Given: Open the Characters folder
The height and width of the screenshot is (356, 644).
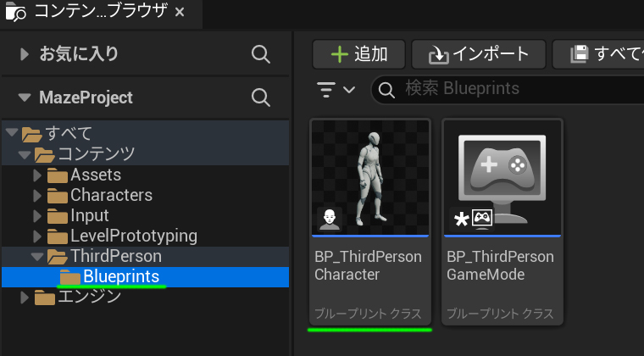Looking at the screenshot, I should pyautogui.click(x=146, y=196).
